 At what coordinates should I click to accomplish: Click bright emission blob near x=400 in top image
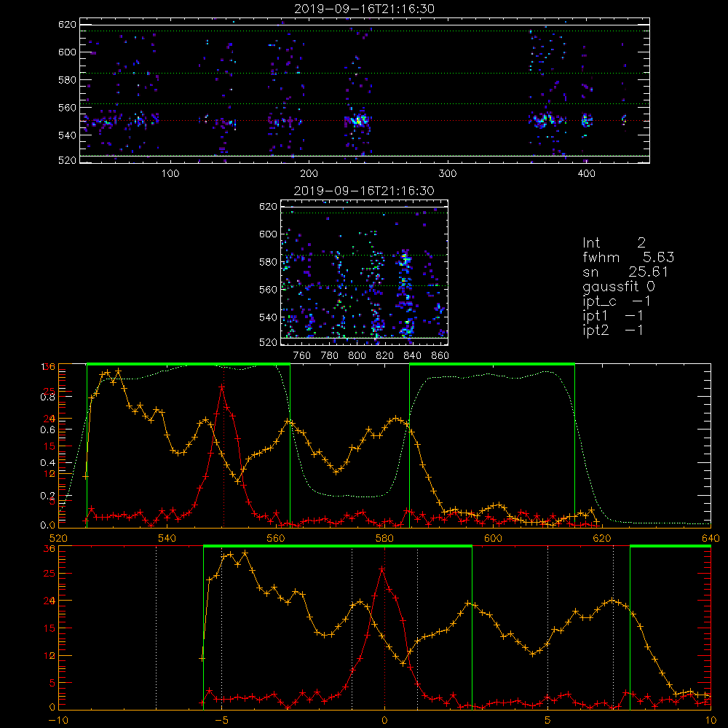[x=587, y=120]
